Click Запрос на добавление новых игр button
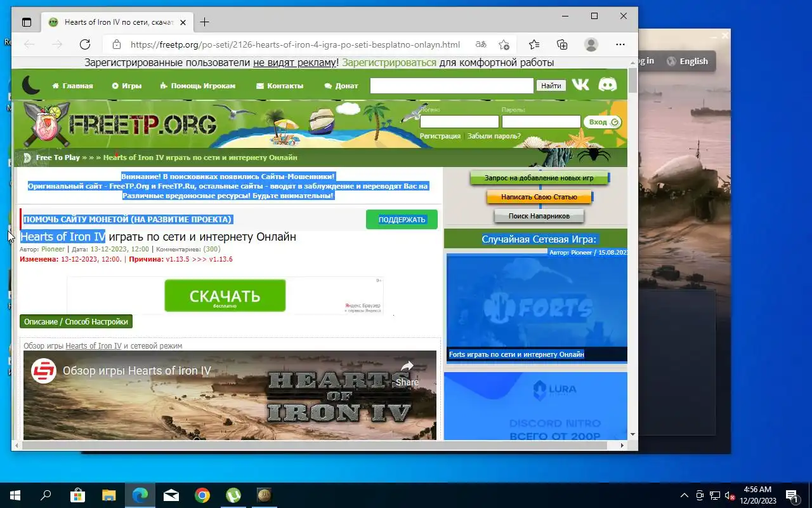 tap(539, 178)
